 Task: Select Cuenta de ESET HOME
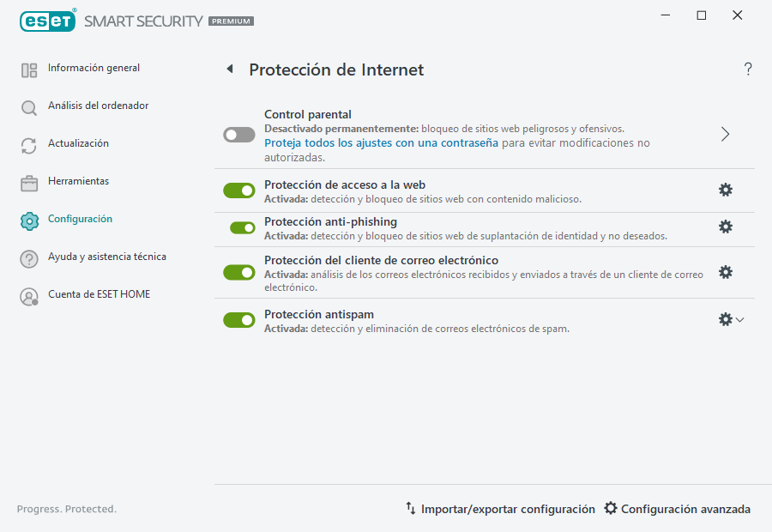(100, 294)
